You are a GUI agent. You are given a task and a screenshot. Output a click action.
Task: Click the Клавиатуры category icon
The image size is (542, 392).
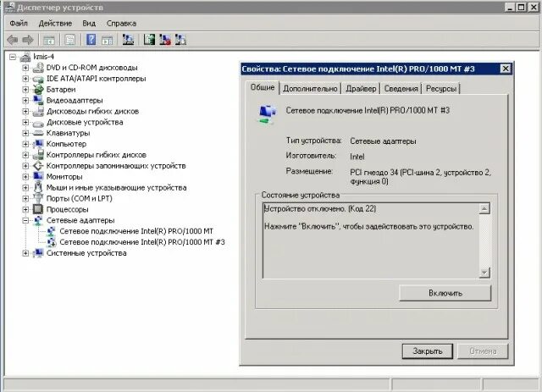38,133
